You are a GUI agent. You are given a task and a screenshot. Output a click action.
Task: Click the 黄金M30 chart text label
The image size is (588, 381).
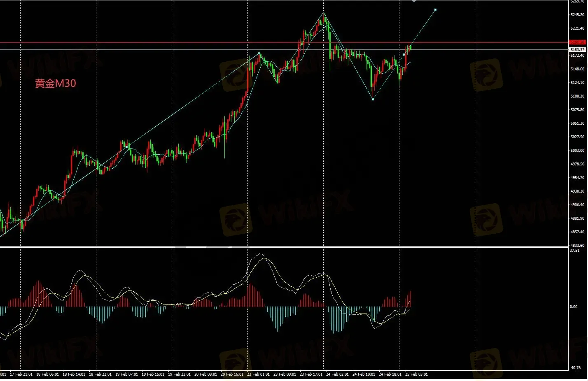point(56,84)
